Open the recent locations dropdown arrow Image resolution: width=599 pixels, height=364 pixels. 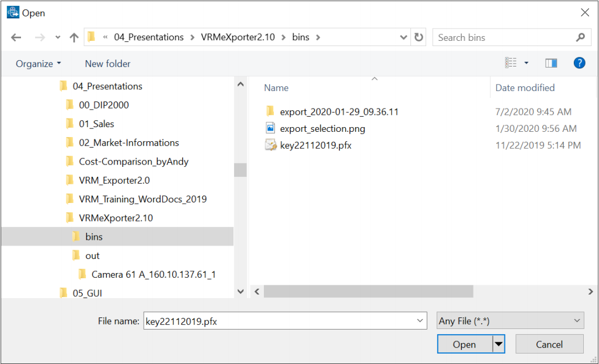click(x=57, y=37)
